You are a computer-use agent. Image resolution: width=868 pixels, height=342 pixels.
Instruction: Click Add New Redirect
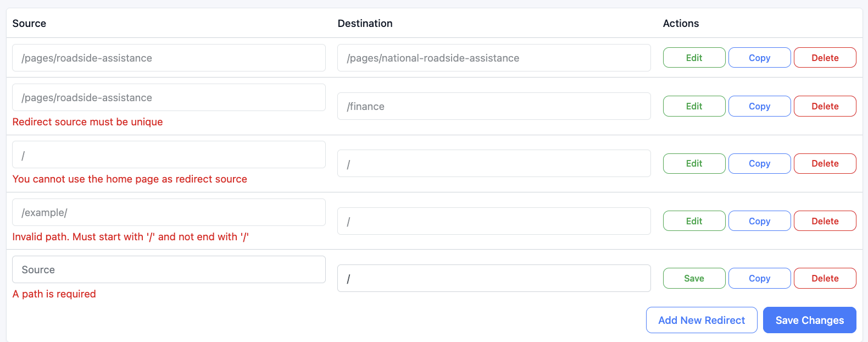pos(702,320)
